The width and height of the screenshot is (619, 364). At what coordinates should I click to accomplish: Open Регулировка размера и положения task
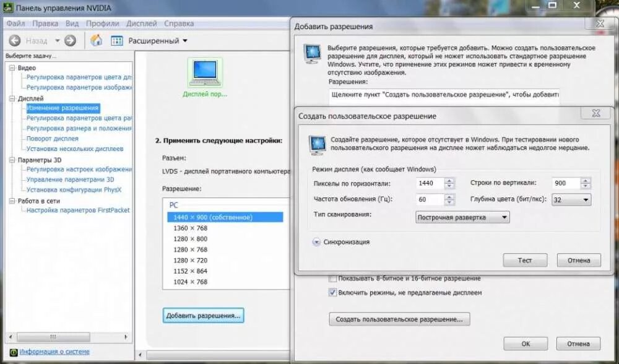(x=79, y=128)
